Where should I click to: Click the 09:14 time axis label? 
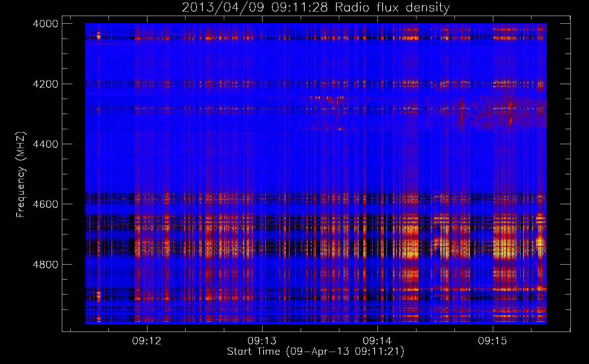tap(377, 341)
